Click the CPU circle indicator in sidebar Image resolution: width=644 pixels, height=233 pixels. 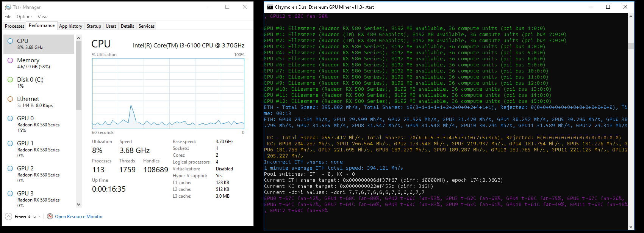[x=10, y=41]
